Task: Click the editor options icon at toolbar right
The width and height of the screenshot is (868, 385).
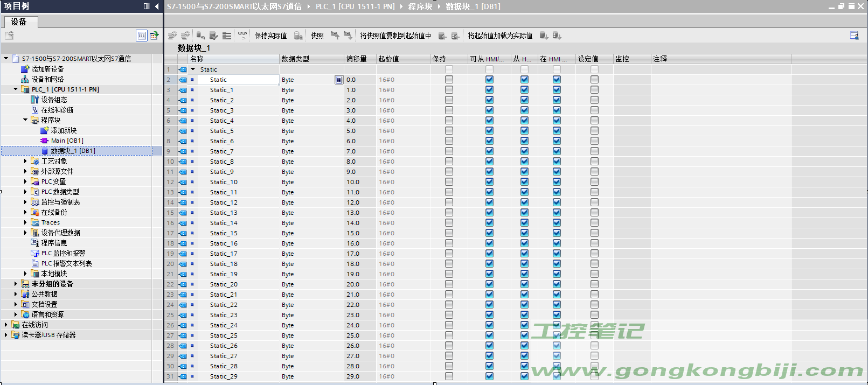Action: point(854,36)
